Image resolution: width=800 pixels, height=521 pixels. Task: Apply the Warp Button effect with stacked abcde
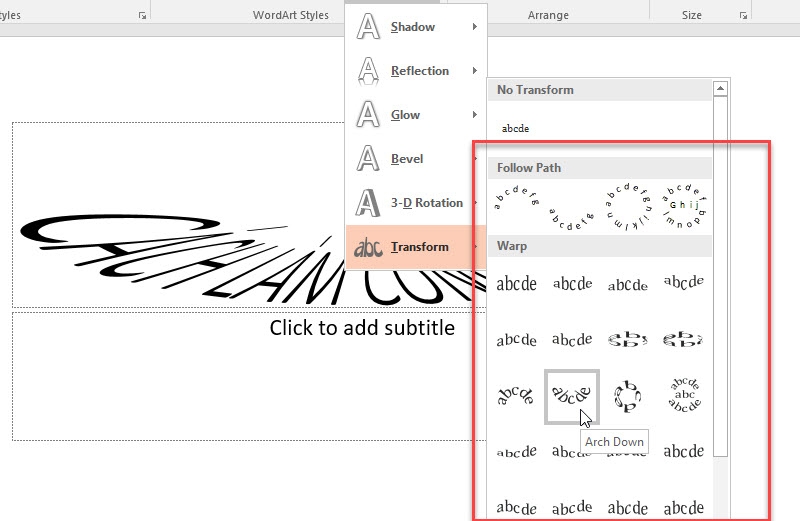(x=684, y=396)
